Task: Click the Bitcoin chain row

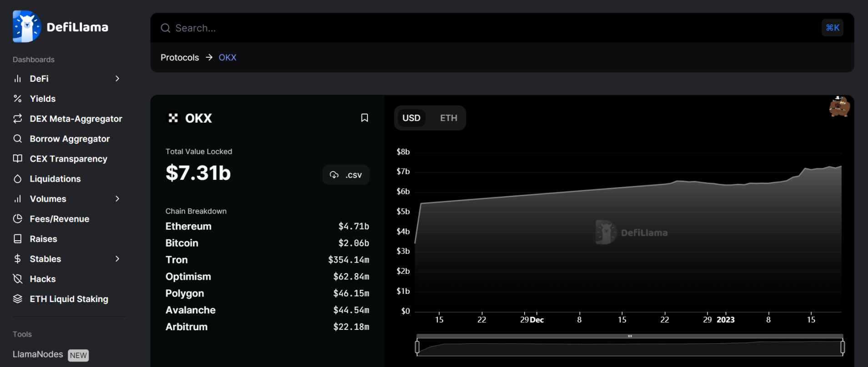Action: [x=267, y=243]
